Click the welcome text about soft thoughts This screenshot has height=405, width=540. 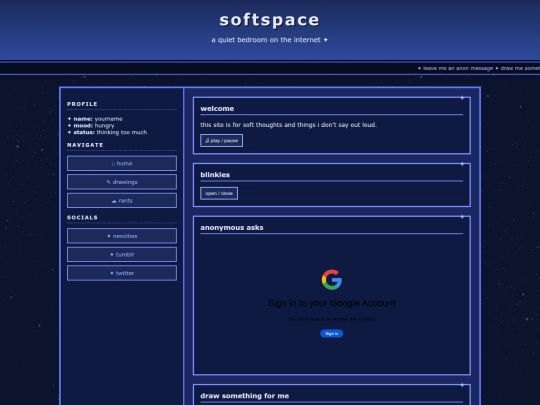(289, 125)
